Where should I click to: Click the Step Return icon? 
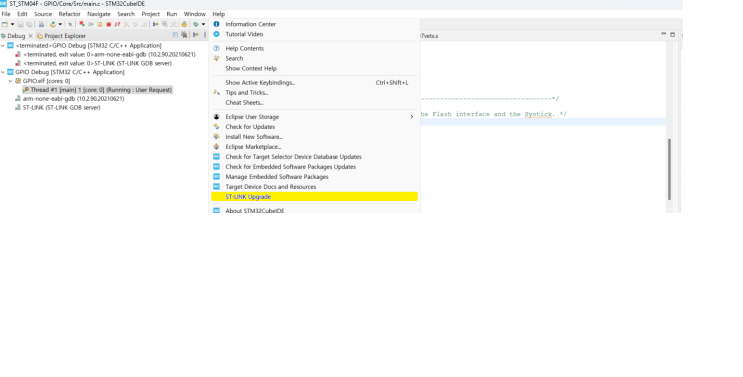(144, 24)
